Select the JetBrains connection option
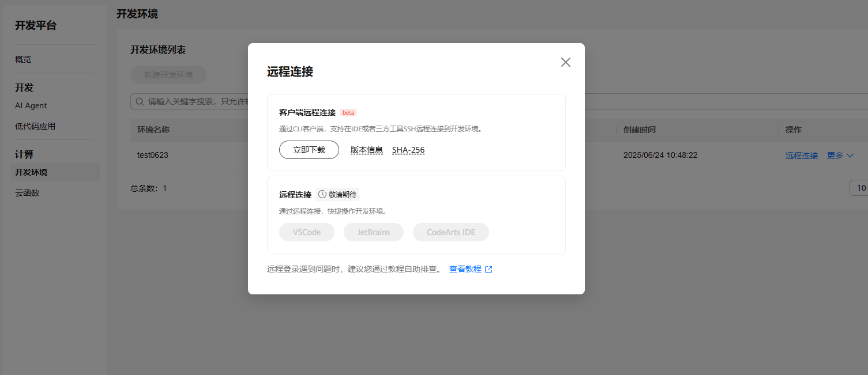This screenshot has width=868, height=375. click(373, 232)
